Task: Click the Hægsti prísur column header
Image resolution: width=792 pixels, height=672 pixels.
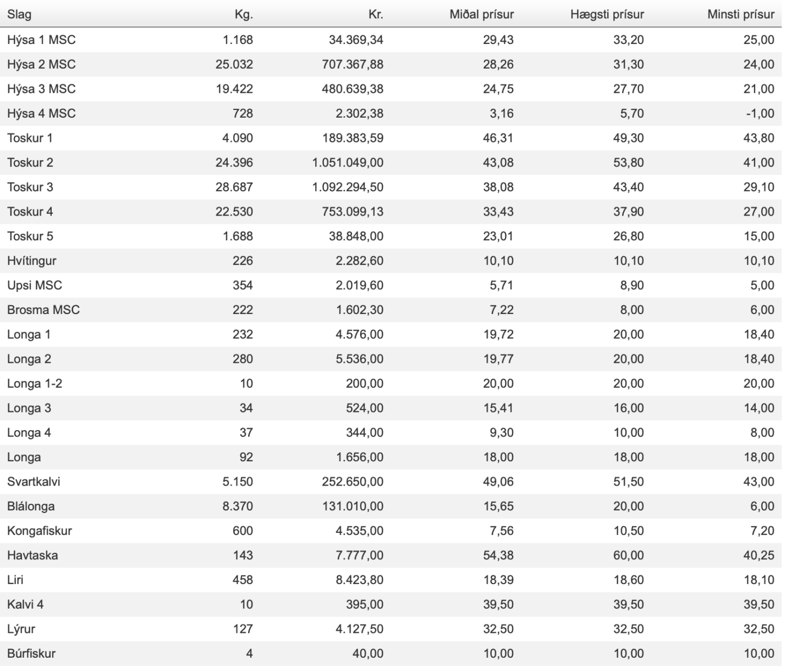Action: coord(607,15)
